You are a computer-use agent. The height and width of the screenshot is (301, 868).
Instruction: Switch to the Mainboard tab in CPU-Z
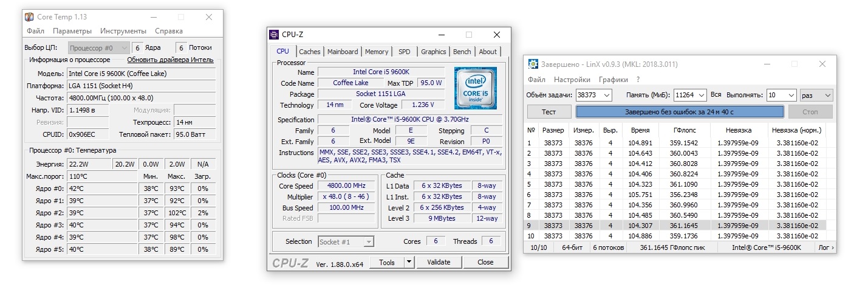coord(343,52)
